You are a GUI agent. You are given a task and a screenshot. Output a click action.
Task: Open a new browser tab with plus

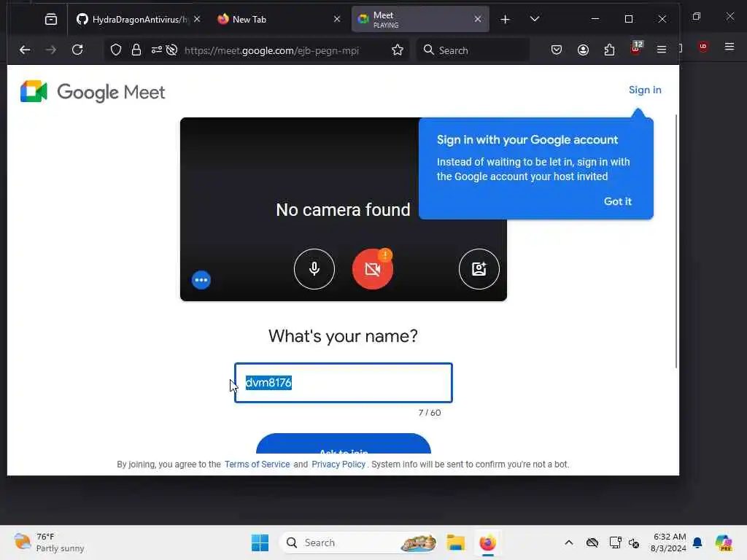coord(505,20)
